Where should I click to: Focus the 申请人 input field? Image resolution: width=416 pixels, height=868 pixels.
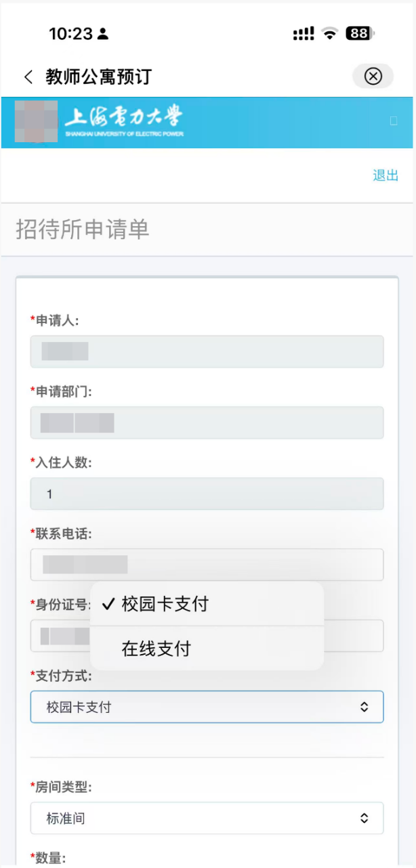click(x=207, y=351)
